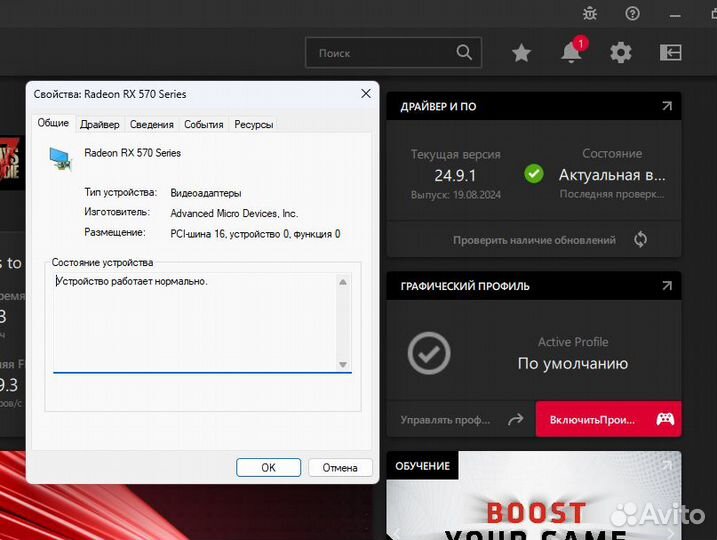Switch to the События tab
717x540 pixels.
(x=203, y=124)
